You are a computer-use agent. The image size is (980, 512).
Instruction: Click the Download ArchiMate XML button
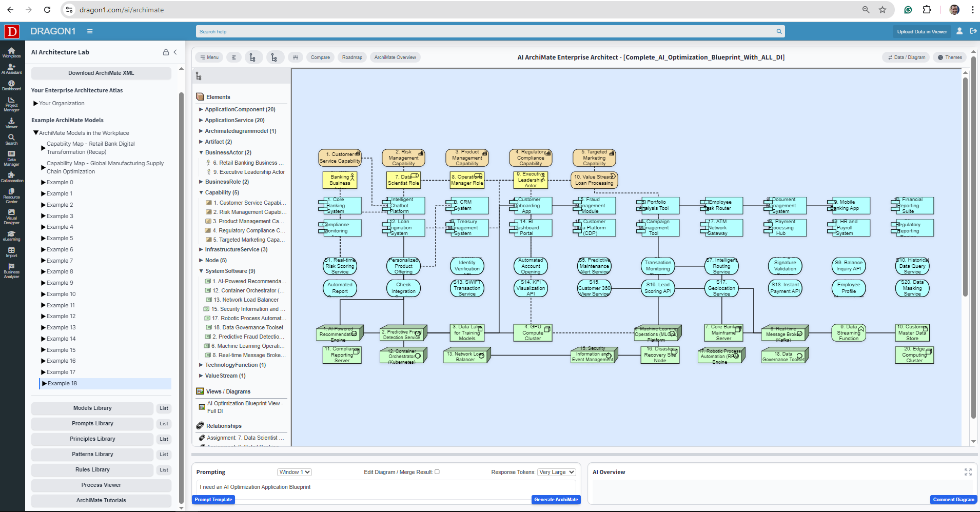(x=101, y=73)
